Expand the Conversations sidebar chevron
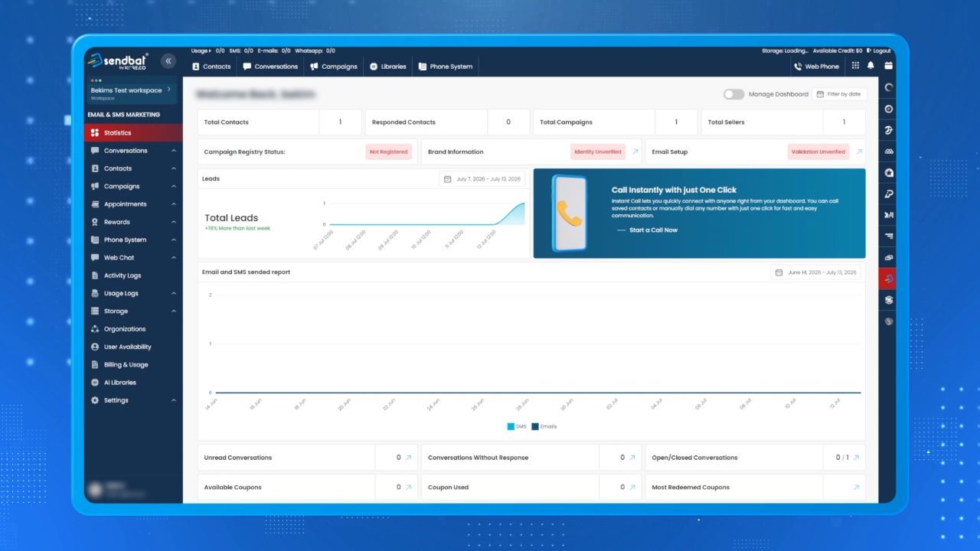The height and width of the screenshot is (551, 980). [174, 151]
